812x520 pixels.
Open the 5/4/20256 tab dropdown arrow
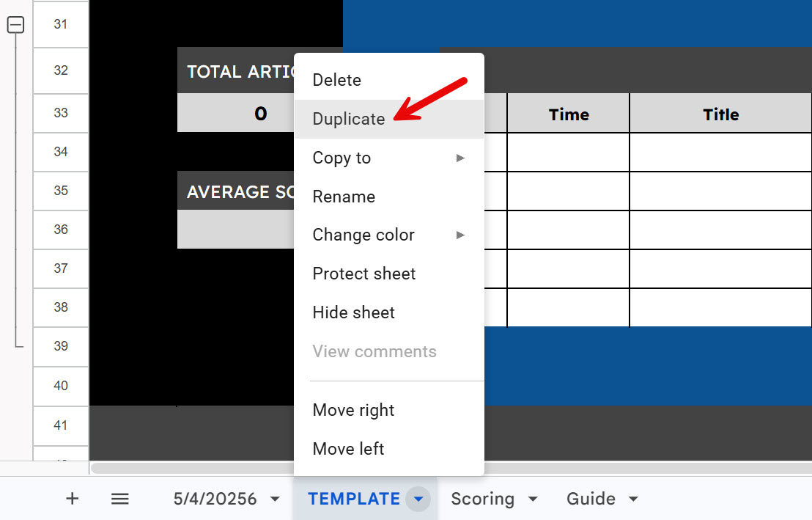[x=275, y=499]
